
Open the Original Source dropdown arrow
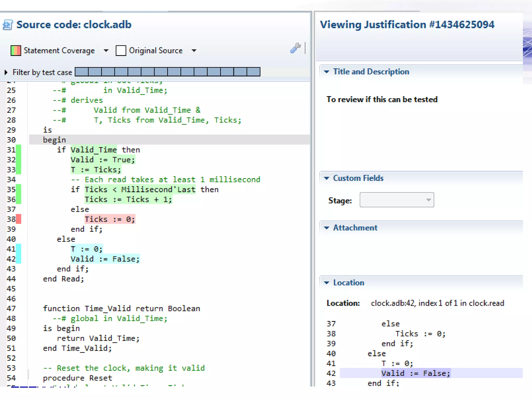[194, 50]
